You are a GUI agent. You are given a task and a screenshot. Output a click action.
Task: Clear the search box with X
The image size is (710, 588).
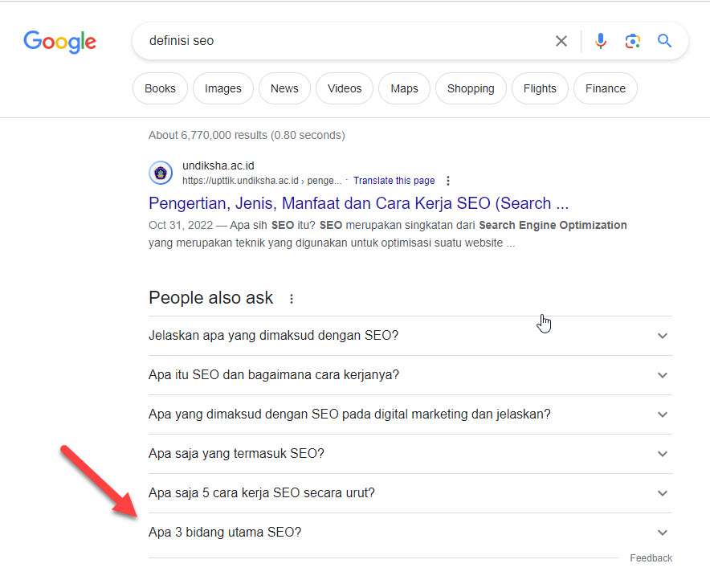coord(561,41)
